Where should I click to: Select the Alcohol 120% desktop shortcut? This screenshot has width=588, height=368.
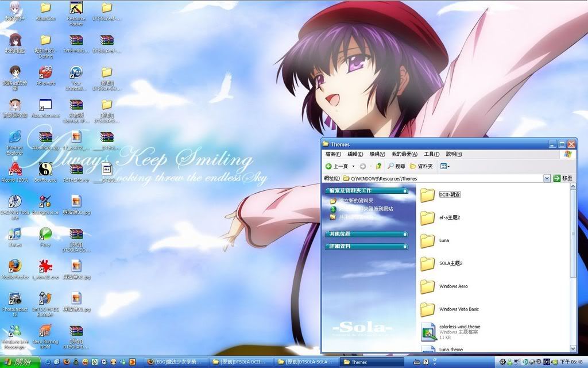click(14, 172)
